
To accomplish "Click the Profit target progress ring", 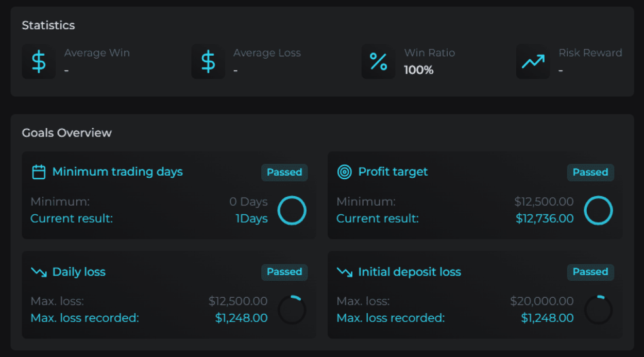I will point(598,211).
